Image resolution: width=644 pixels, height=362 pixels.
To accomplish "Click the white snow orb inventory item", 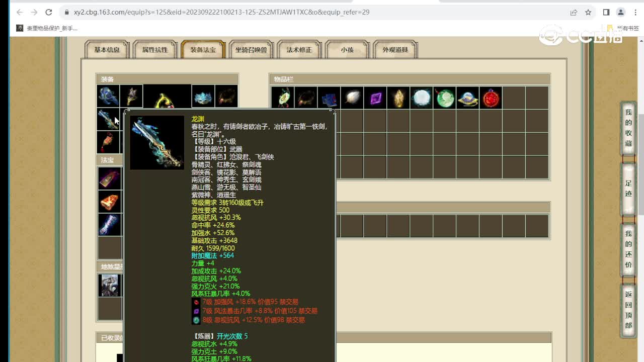I will click(422, 98).
